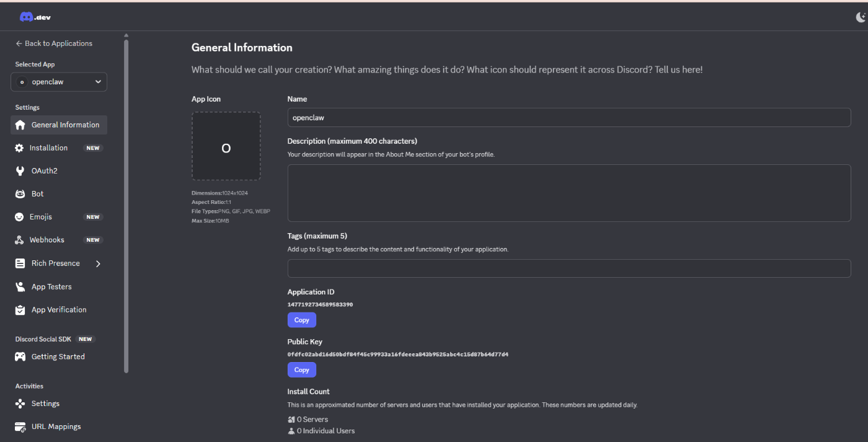The height and width of the screenshot is (442, 868).
Task: Open Social SDK Getting Started
Action: pos(58,357)
